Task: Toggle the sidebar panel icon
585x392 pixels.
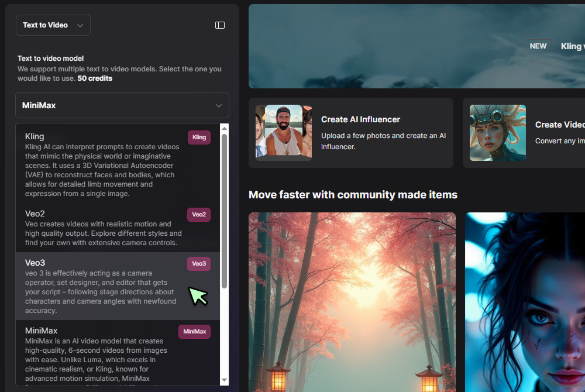Action: pyautogui.click(x=220, y=25)
